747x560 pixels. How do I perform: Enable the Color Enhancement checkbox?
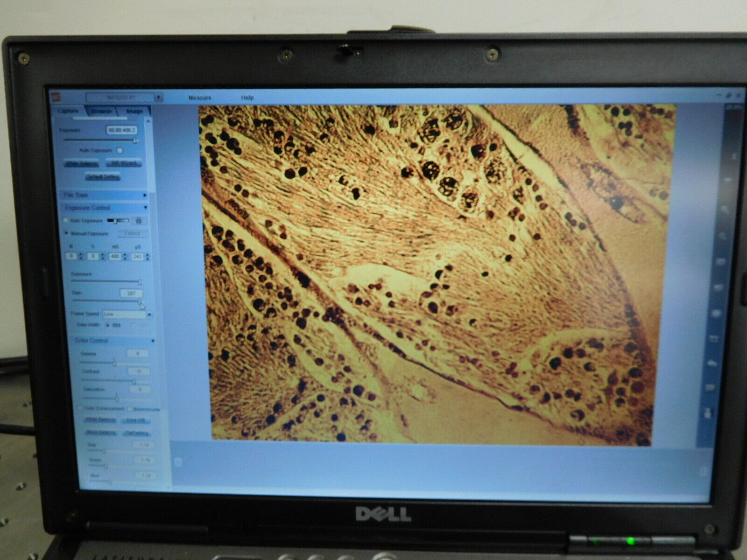pyautogui.click(x=80, y=408)
